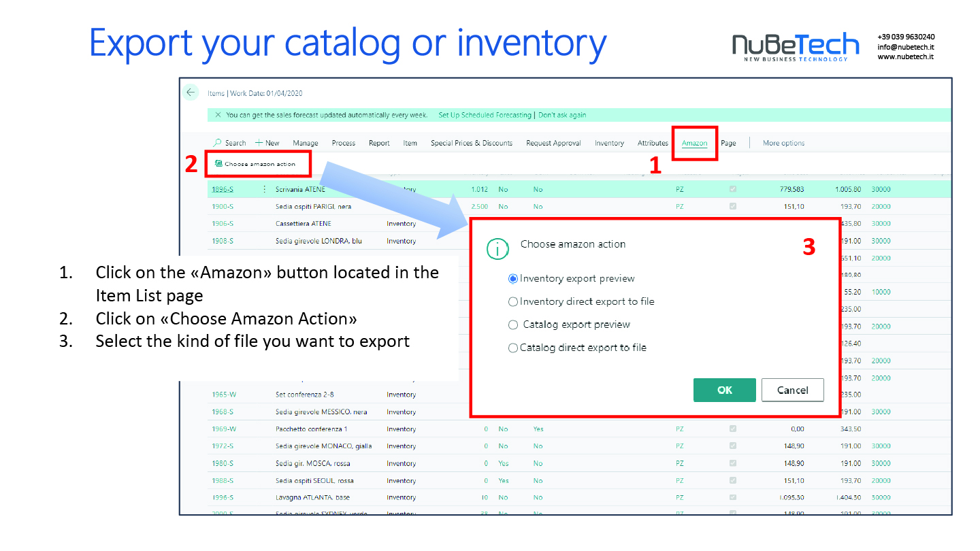Open the Report menu
Image resolution: width=980 pixels, height=551 pixels.
tap(379, 143)
